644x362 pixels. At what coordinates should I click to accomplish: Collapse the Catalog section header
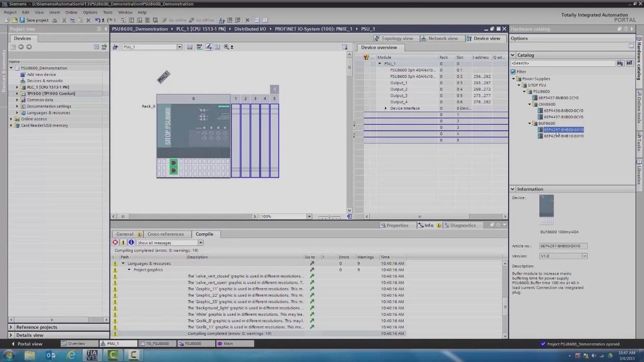[x=513, y=55]
